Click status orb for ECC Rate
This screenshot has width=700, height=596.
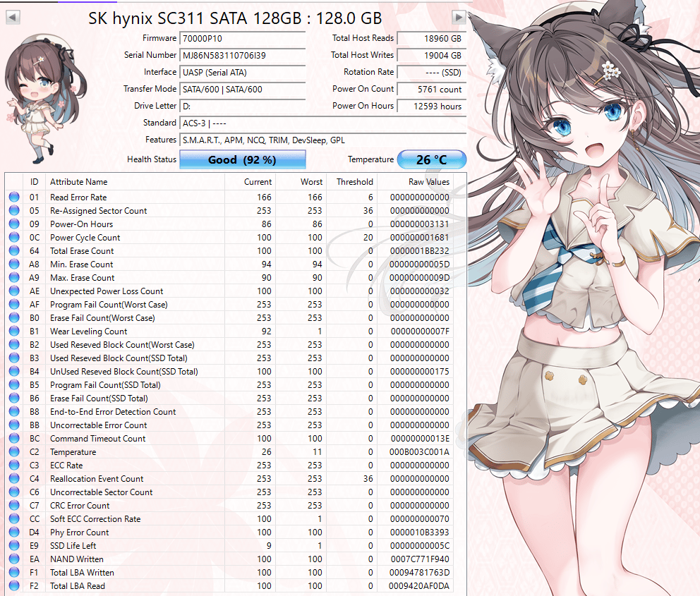coord(14,465)
